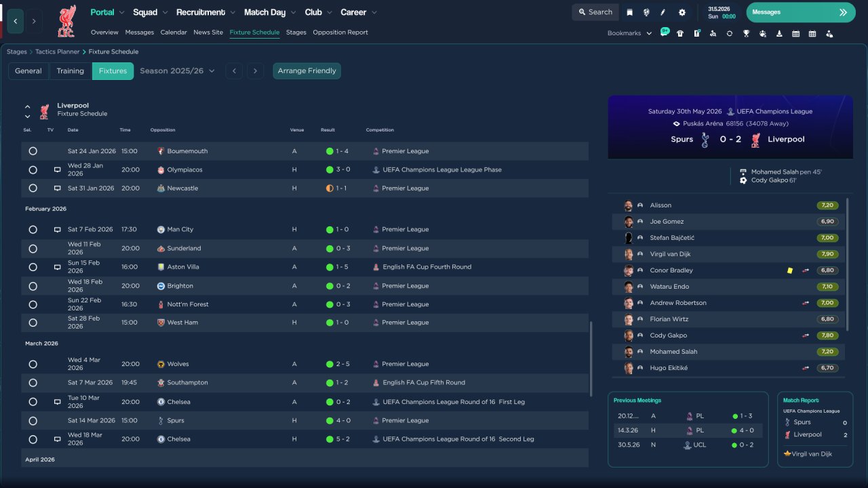The image size is (868, 488).
Task: Open settings gear icon
Action: (x=682, y=12)
